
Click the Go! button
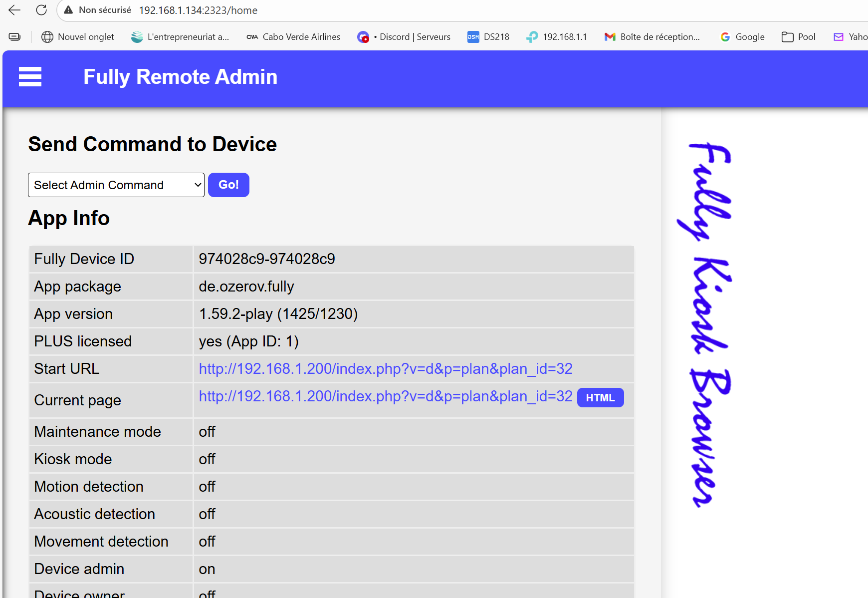tap(228, 185)
